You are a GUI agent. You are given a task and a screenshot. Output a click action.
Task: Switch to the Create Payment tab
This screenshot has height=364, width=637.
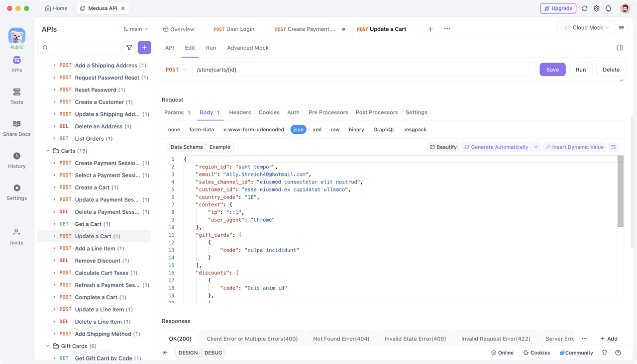[306, 29]
